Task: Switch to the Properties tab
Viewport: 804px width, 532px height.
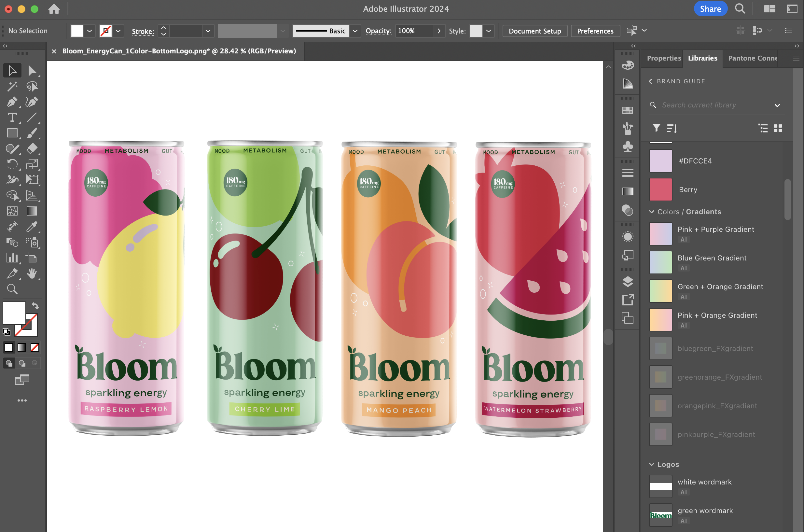Action: coord(664,58)
